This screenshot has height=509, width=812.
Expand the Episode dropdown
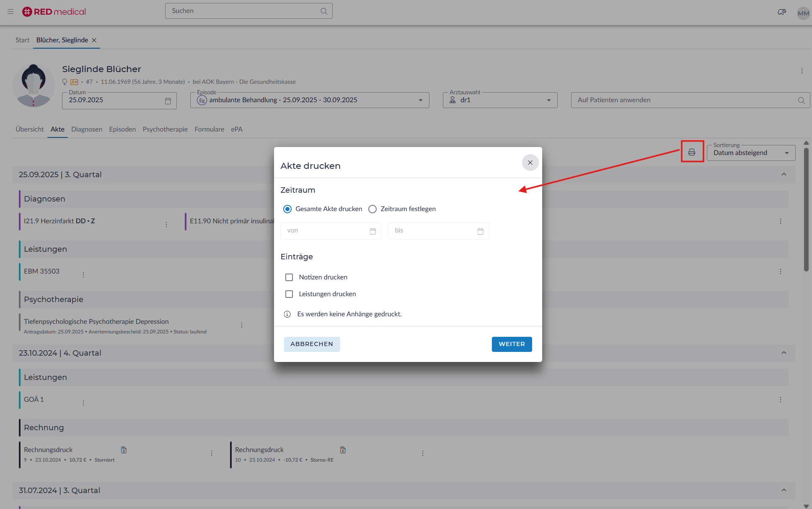(x=420, y=100)
